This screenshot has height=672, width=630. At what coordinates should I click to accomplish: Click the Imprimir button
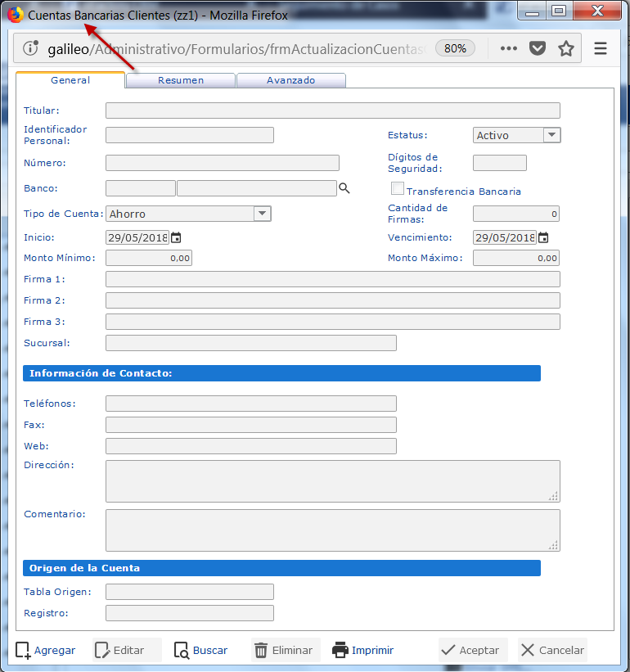[x=362, y=650]
